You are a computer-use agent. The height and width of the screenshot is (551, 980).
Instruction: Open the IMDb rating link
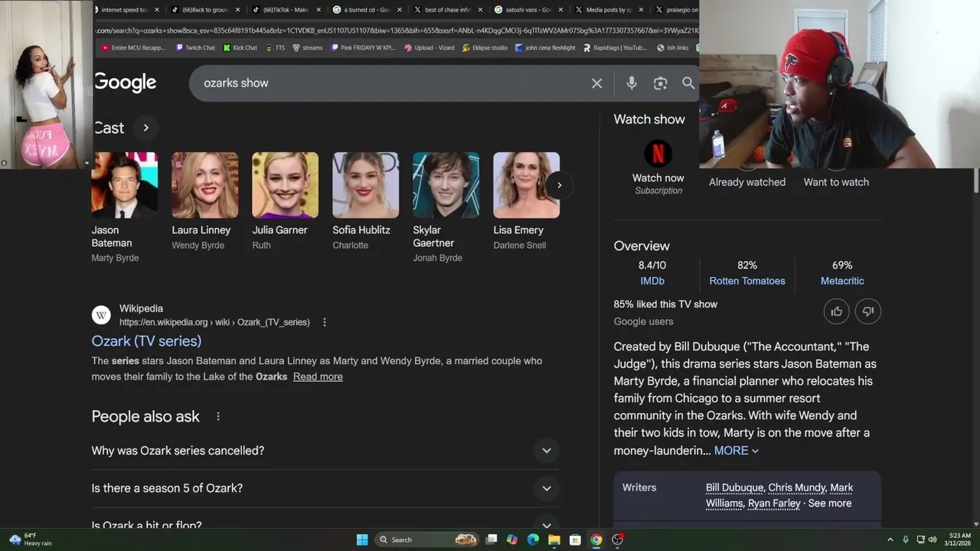tap(652, 281)
